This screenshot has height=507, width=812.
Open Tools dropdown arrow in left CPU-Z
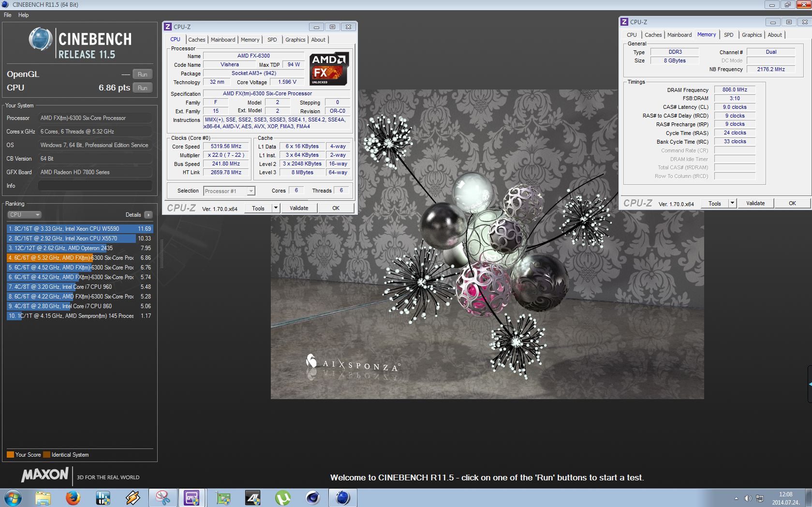point(276,208)
